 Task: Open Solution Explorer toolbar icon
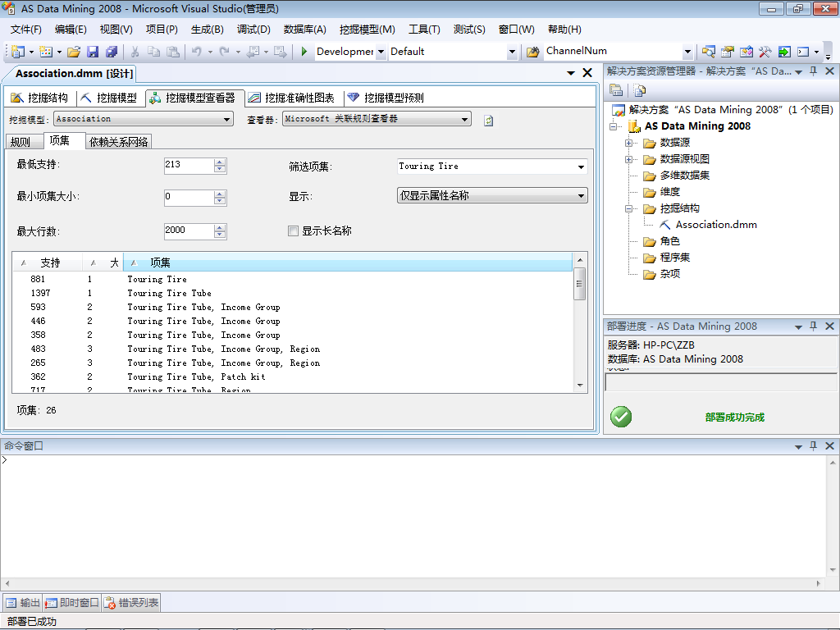tap(708, 52)
